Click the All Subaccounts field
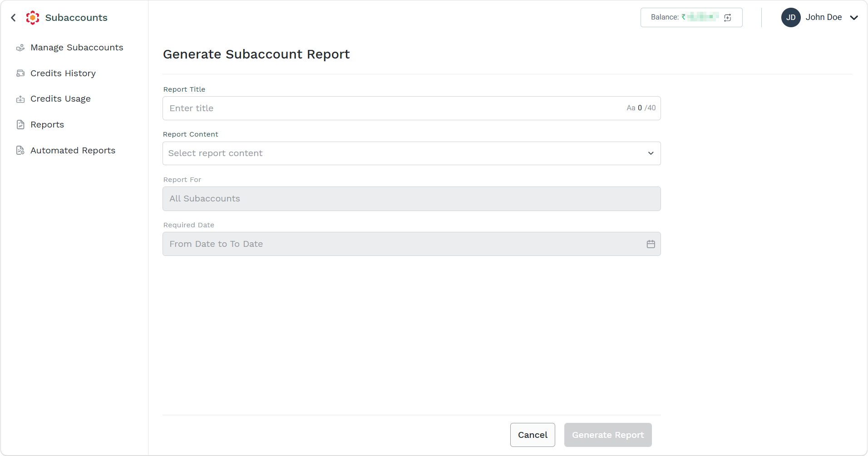Screen dimensions: 868x456 click(x=411, y=199)
